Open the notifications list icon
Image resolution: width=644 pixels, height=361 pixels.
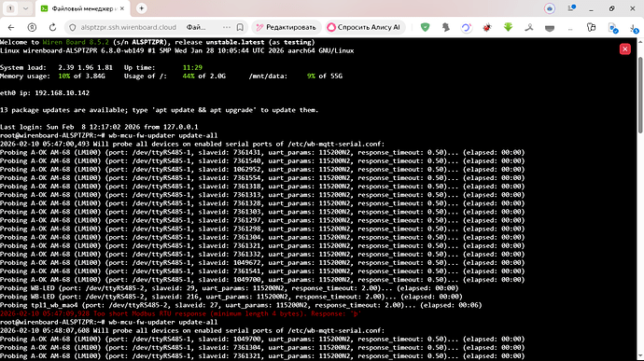click(x=571, y=8)
